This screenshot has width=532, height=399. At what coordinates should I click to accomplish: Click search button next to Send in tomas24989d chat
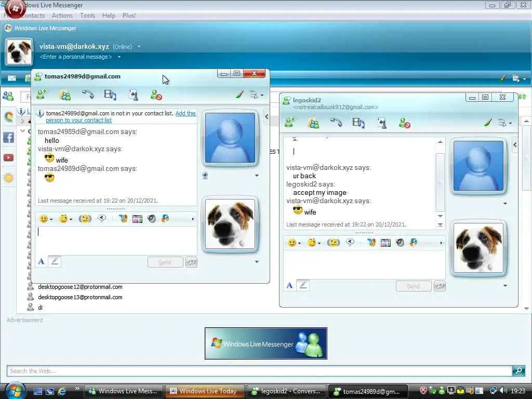pos(191,262)
